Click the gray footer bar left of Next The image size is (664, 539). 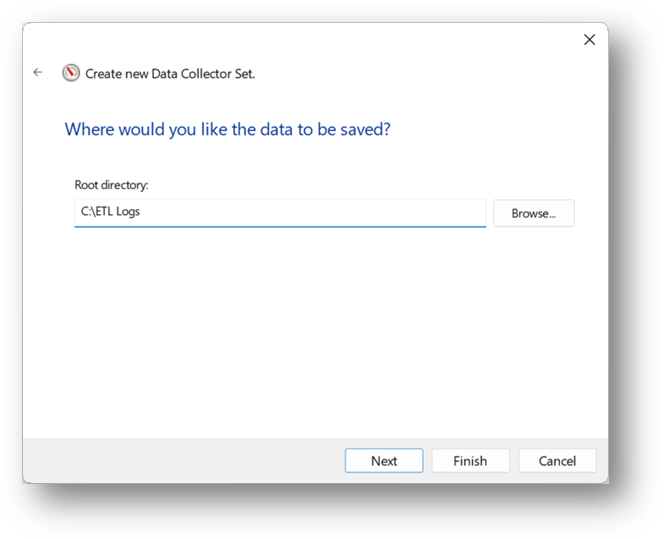[x=182, y=461]
